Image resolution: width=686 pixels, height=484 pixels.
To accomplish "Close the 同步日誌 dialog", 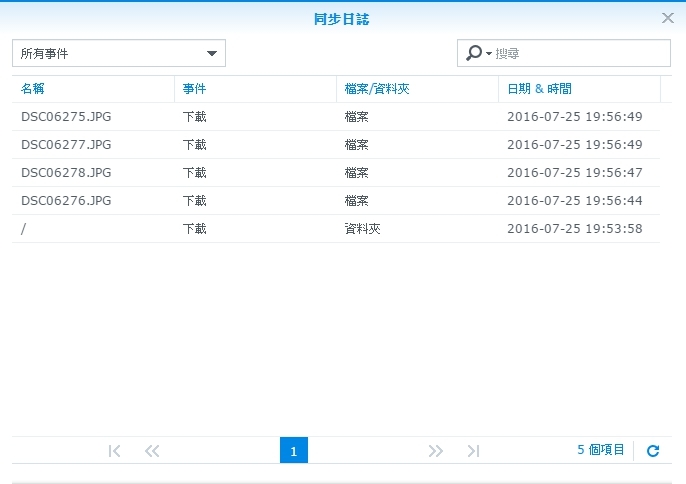I will click(668, 18).
